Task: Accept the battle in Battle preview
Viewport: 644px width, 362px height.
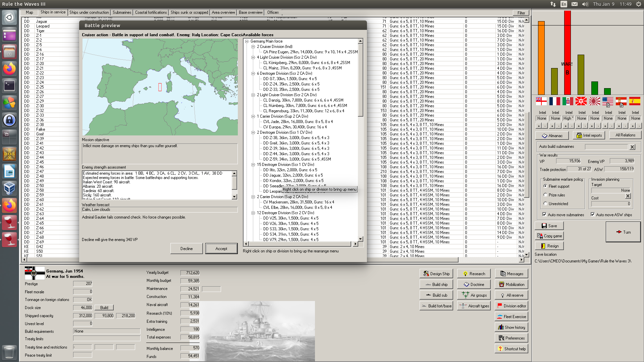Action: click(221, 248)
